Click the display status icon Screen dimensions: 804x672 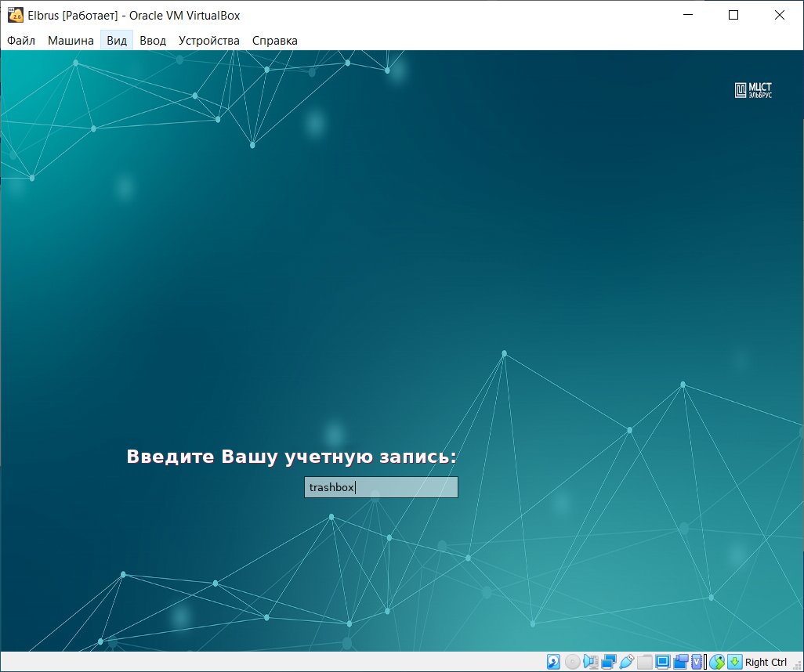point(662,662)
